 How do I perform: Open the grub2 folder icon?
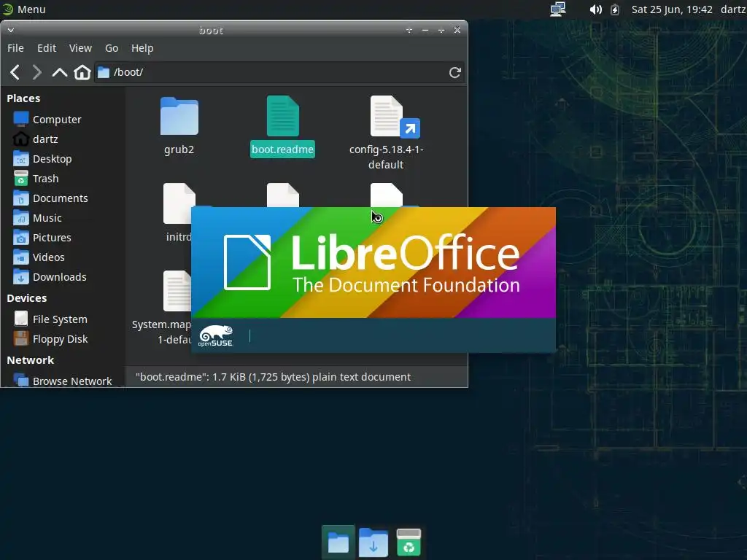click(179, 116)
